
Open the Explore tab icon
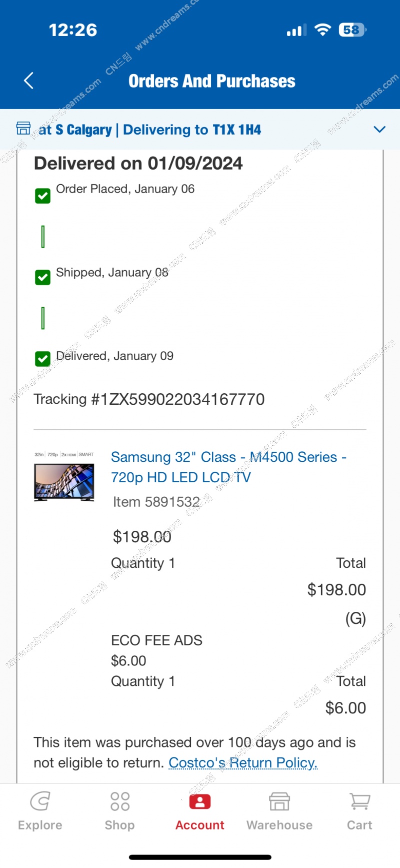40,801
